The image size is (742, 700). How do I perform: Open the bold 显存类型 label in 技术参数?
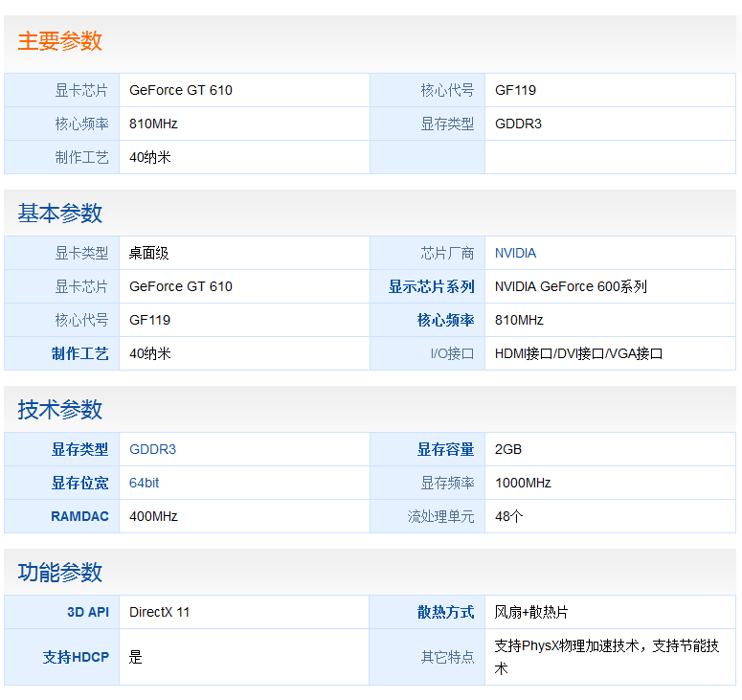(80, 450)
